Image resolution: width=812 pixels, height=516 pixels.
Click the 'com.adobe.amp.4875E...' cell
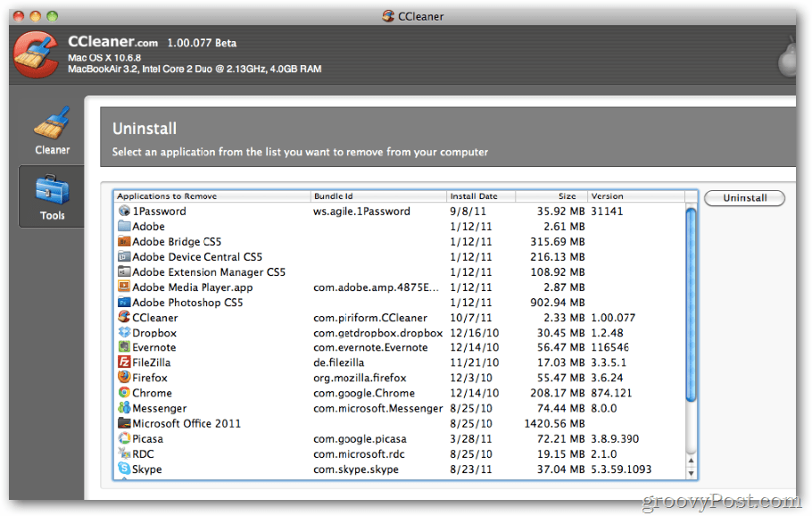(x=376, y=287)
